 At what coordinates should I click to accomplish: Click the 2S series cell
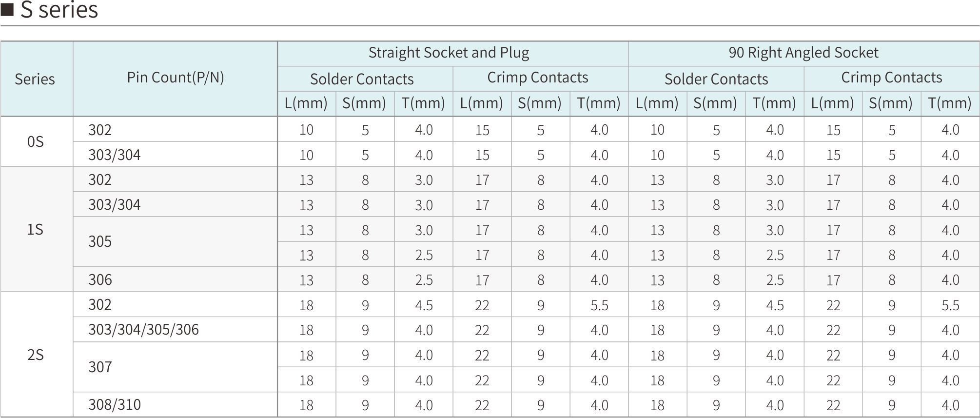coord(36,355)
